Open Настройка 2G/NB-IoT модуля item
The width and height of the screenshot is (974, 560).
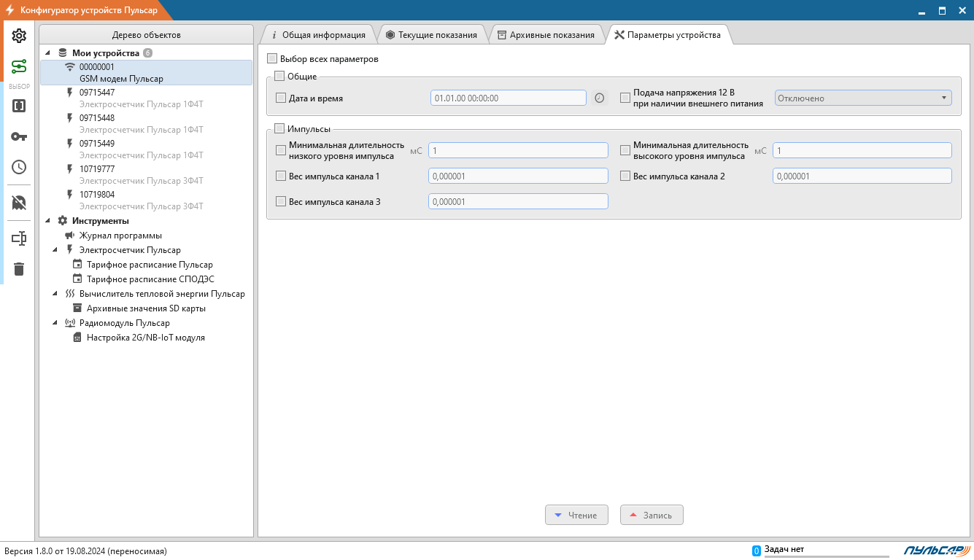[146, 338]
